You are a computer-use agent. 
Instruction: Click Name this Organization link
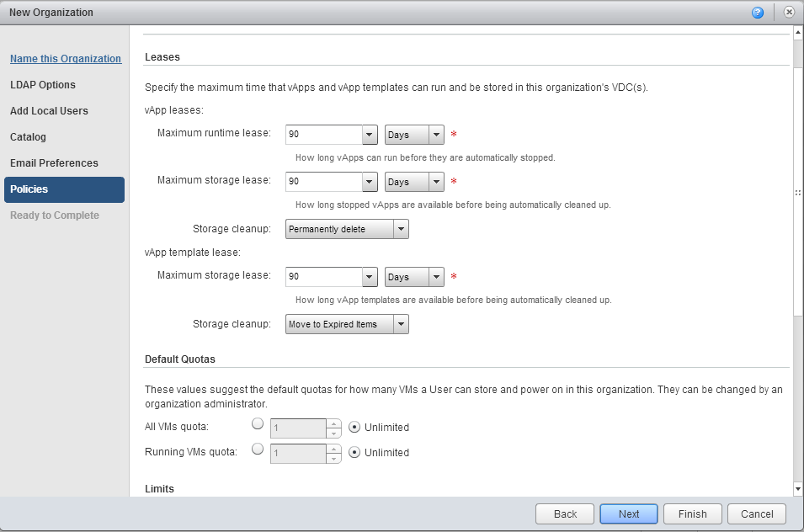(x=66, y=59)
